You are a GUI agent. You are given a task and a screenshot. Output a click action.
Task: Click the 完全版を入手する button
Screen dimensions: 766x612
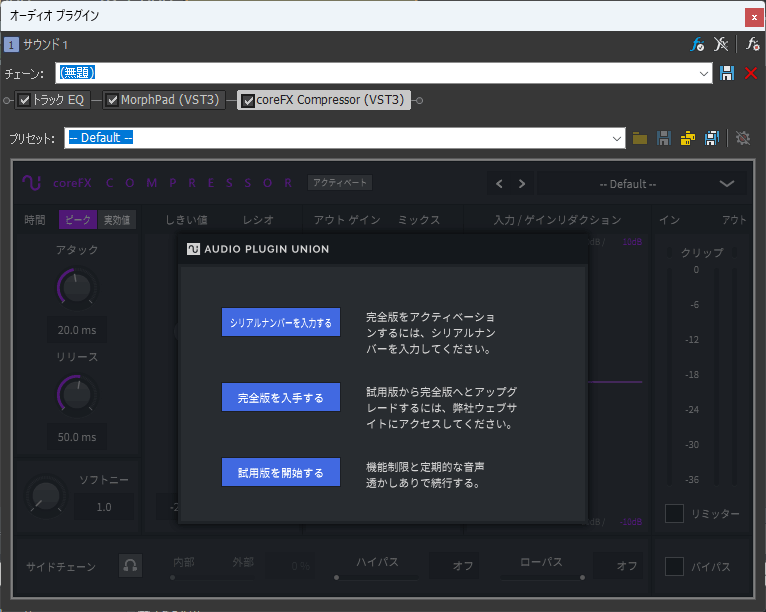(281, 397)
